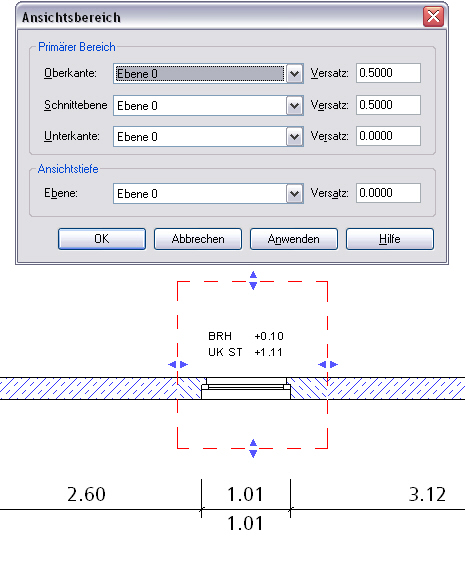Screen dimensions: 465x578
Task: Click the Schnittebene Versatz input field
Action: click(388, 105)
